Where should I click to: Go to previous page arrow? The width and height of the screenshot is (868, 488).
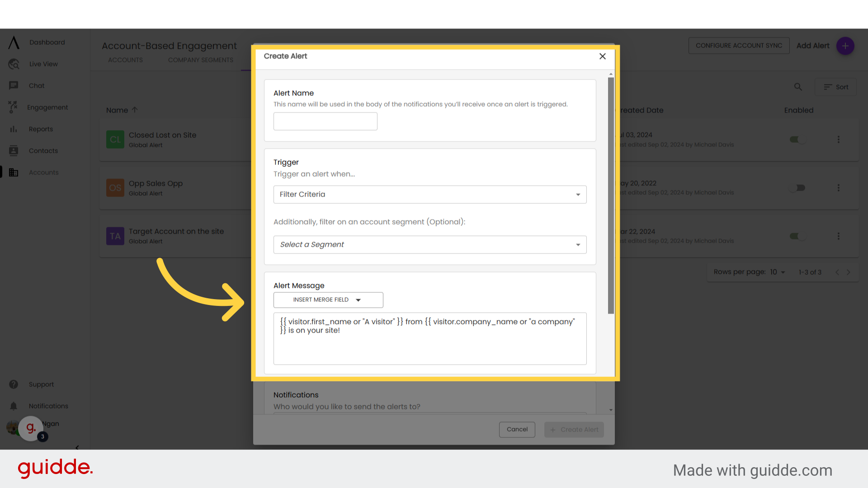tap(837, 272)
